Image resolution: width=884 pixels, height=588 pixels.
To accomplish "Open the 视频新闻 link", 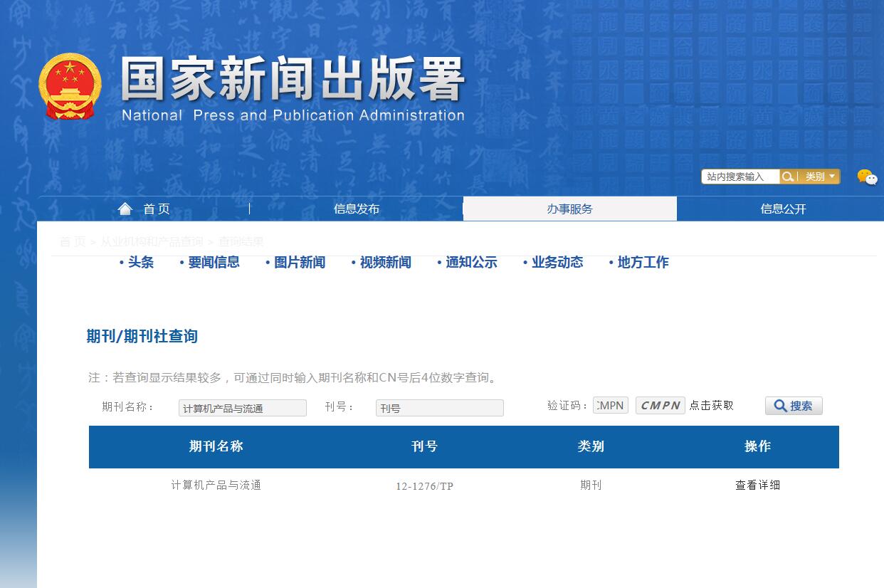I will point(385,262).
